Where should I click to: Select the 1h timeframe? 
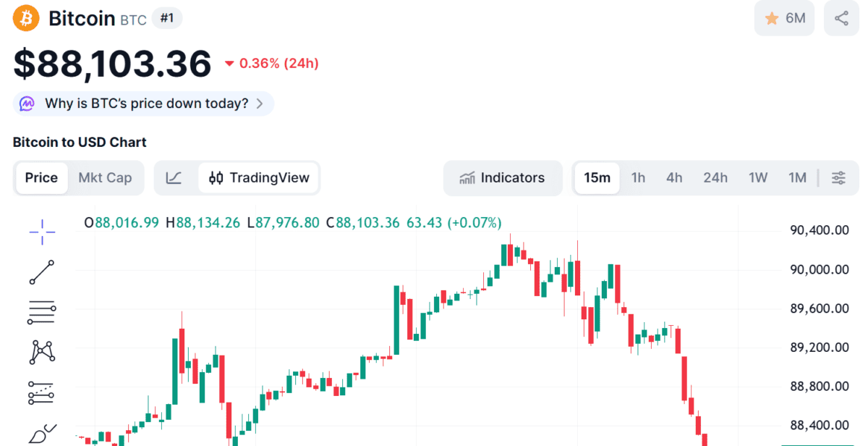point(638,178)
